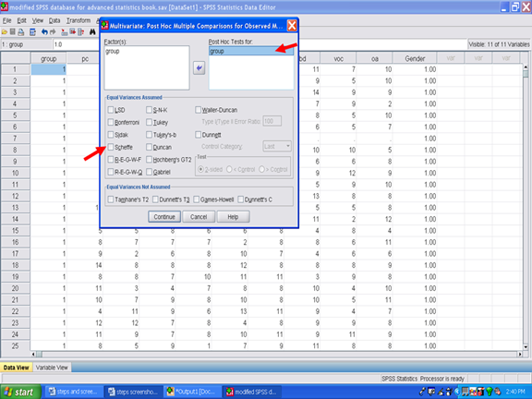Click the system clock showing 2:40 PM
Image resolution: width=532 pixels, height=399 pixels.
pyautogui.click(x=515, y=392)
